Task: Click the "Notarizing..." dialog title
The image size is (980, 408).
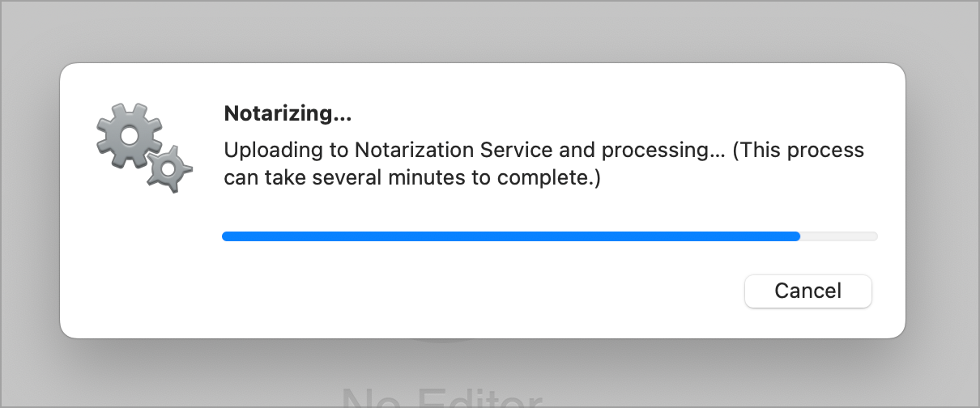Action: (288, 114)
